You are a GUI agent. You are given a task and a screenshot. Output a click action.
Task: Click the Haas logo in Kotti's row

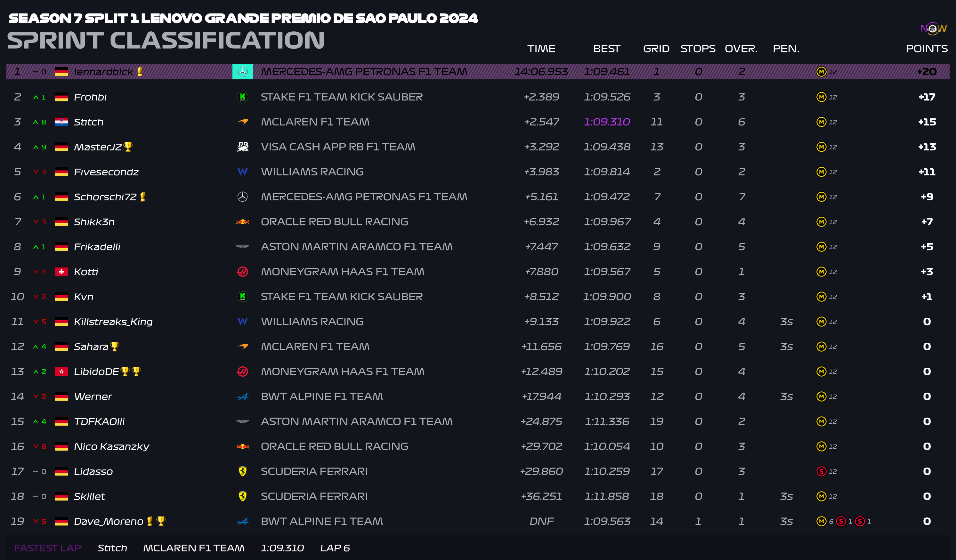[x=242, y=271]
